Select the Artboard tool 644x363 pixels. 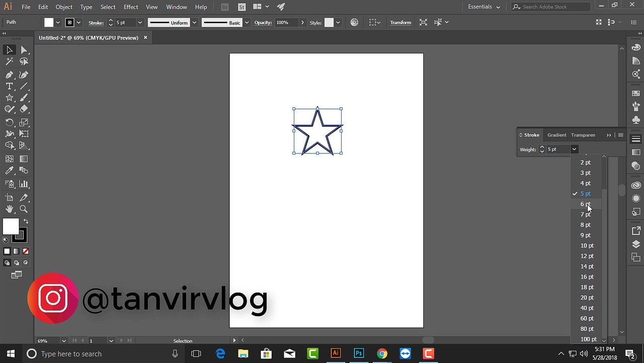9,198
